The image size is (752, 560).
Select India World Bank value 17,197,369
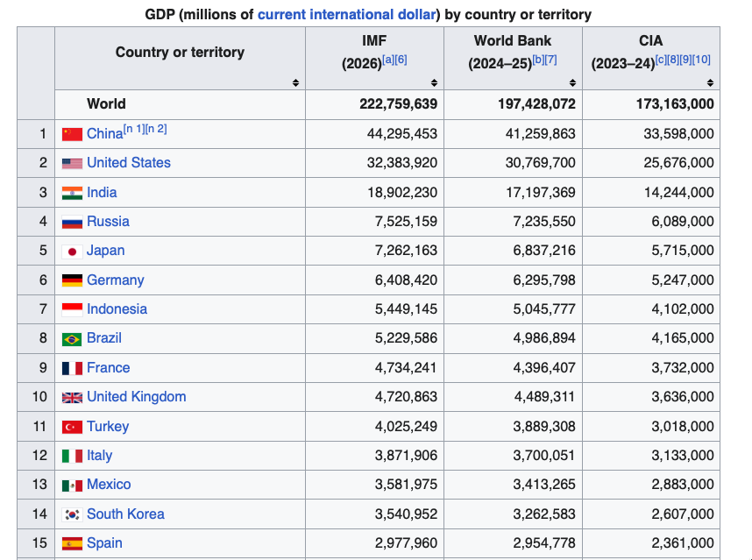tap(541, 192)
